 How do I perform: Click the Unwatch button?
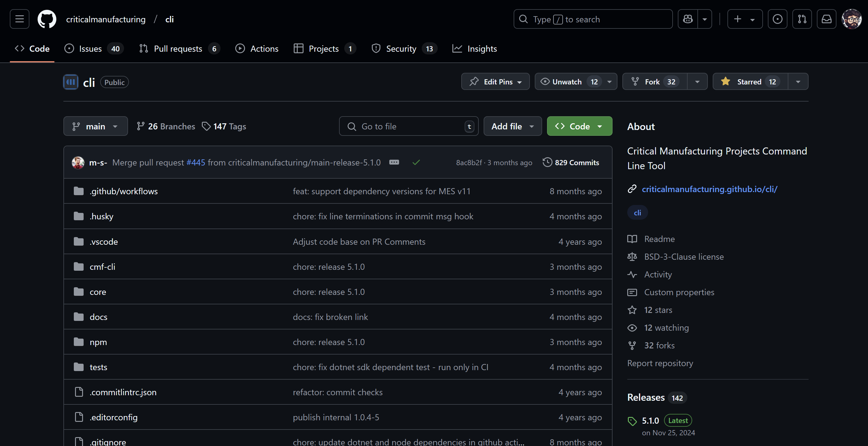pyautogui.click(x=567, y=82)
